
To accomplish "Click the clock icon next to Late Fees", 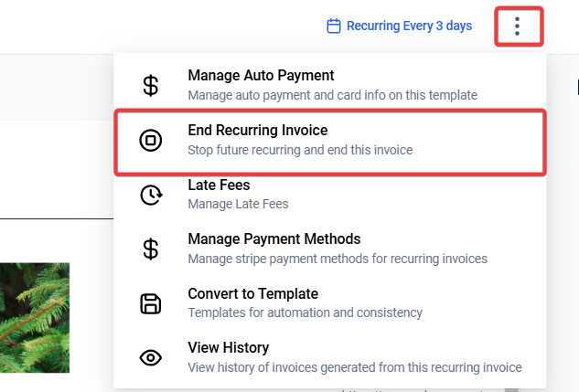I will coord(151,195).
